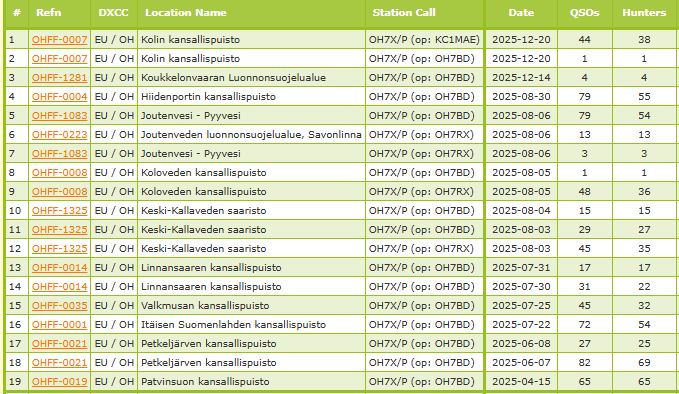
Task: Select Itäisen Suomenlahden kansallispuisto cell
Action: pyautogui.click(x=251, y=325)
